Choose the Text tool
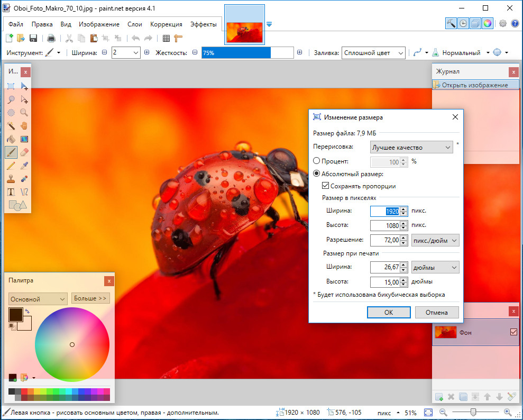Viewport: 523px width, 420px height. click(x=11, y=191)
